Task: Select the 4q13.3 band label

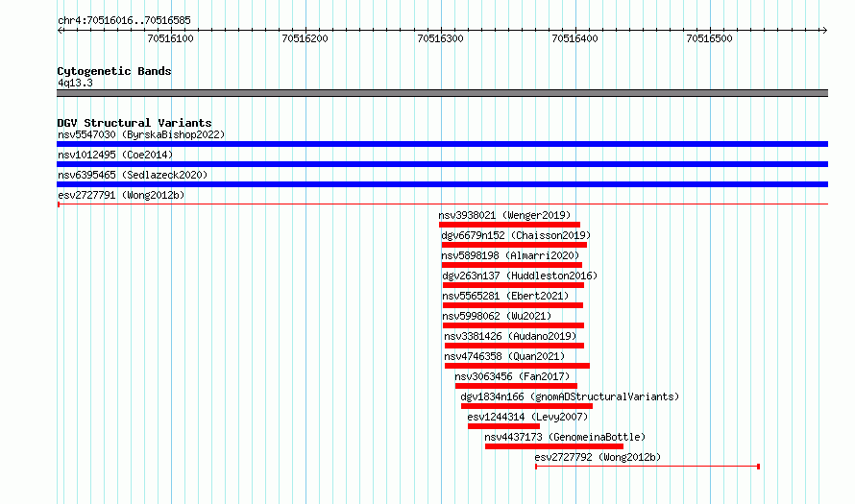Action: pyautogui.click(x=75, y=83)
